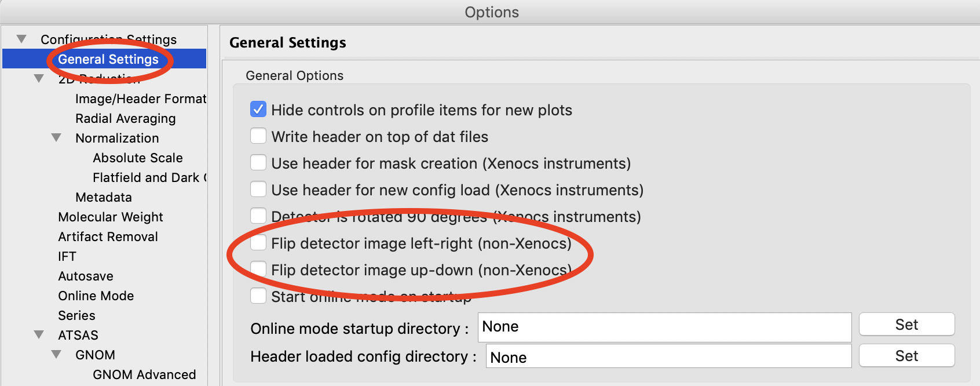
Task: Enable Flip detector image left-right
Action: click(x=258, y=243)
